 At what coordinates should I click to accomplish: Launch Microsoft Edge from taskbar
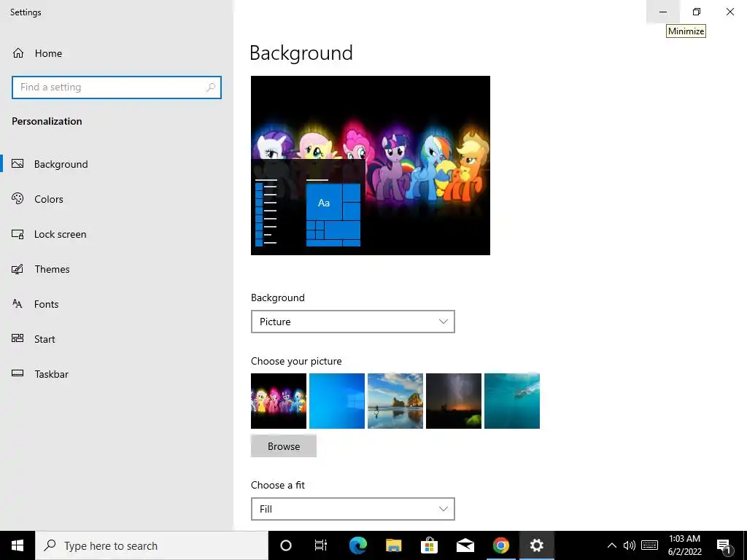[x=357, y=545]
